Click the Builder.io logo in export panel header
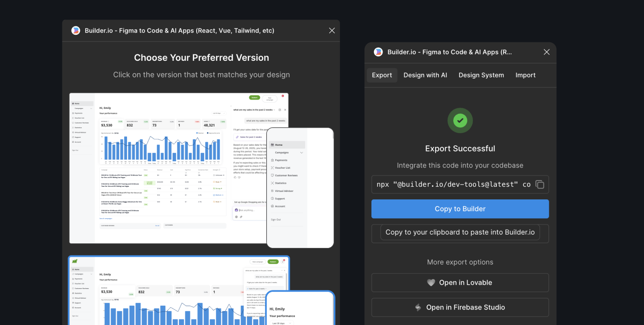Screen dimensions: 644x325 pyautogui.click(x=378, y=52)
